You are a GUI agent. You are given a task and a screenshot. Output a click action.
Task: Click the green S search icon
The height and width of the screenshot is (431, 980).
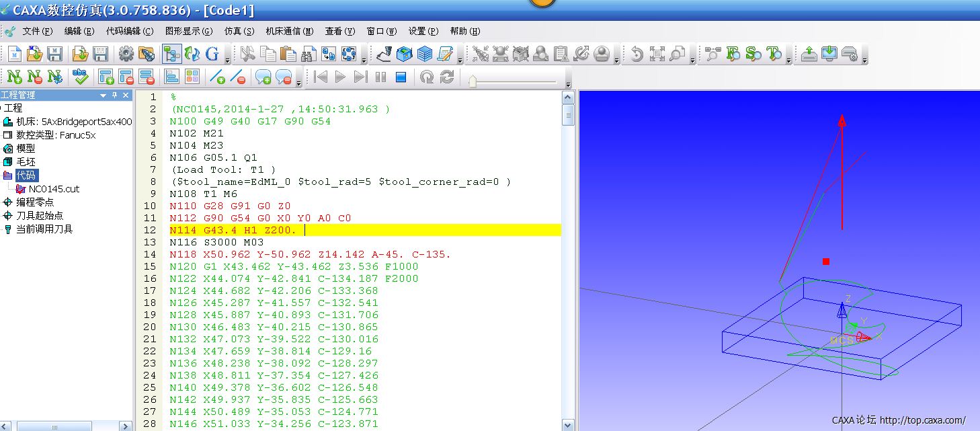[753, 54]
